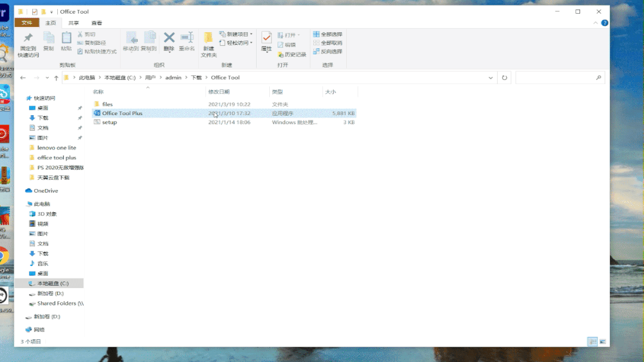Image resolution: width=644 pixels, height=362 pixels.
Task: Open 'lenovo one lite' folder in sidebar
Action: 57,148
